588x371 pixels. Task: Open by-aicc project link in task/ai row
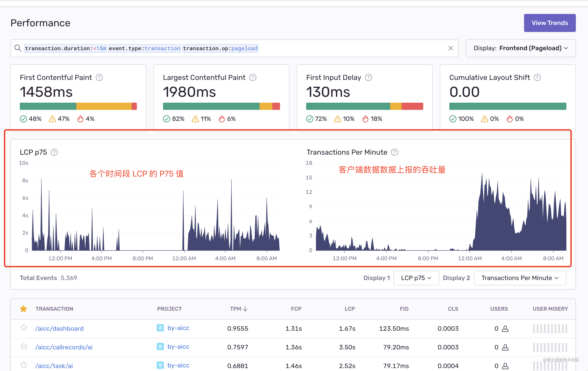[178, 365]
